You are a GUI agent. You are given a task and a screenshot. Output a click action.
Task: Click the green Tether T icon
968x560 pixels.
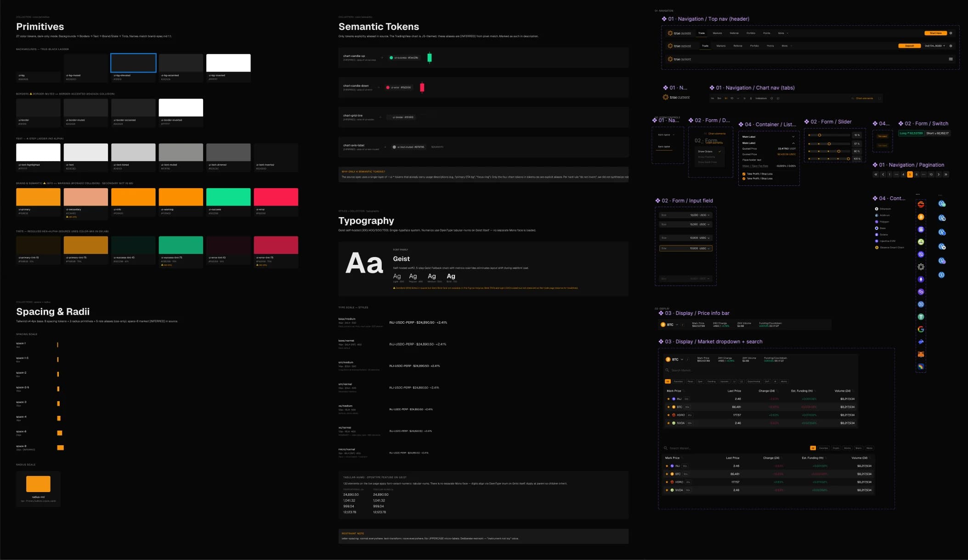pyautogui.click(x=921, y=317)
